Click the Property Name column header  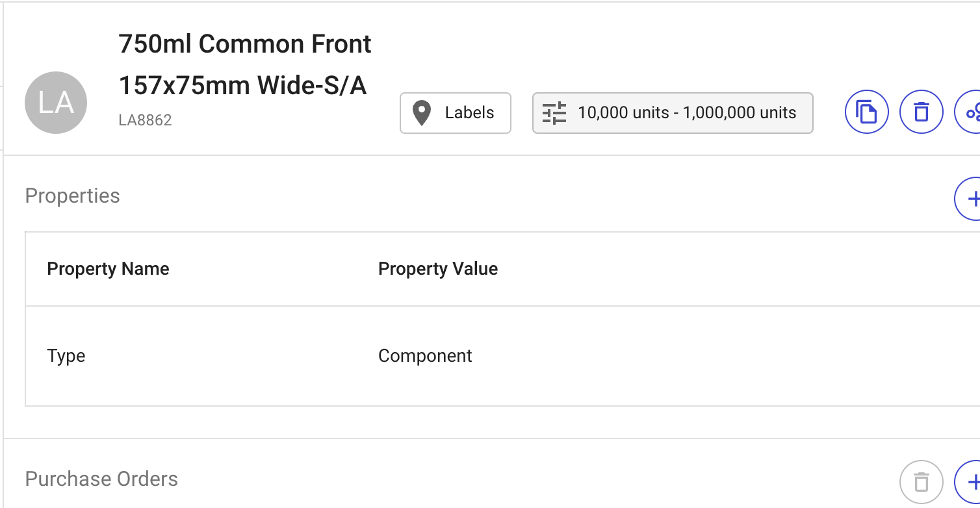click(108, 269)
